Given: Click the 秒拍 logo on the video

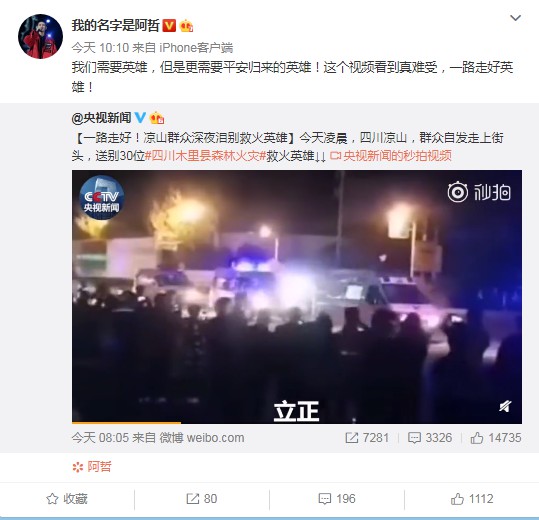Looking at the screenshot, I should 479,192.
